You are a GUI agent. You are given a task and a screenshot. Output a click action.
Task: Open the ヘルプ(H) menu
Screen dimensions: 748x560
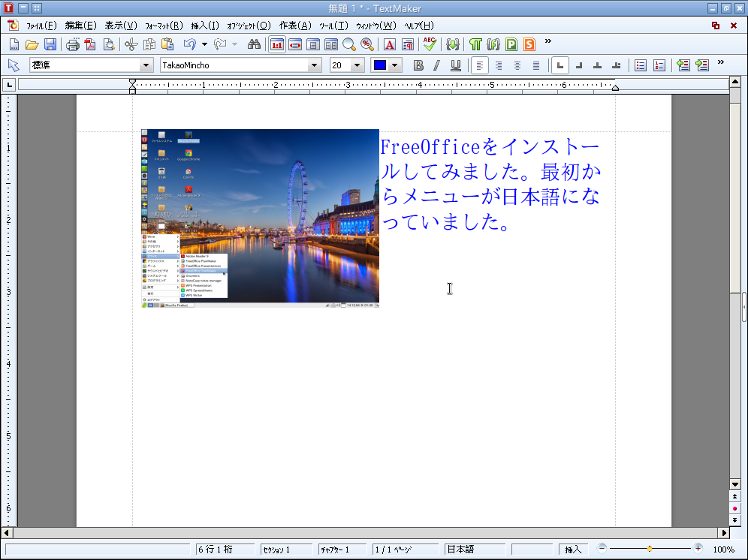click(419, 26)
